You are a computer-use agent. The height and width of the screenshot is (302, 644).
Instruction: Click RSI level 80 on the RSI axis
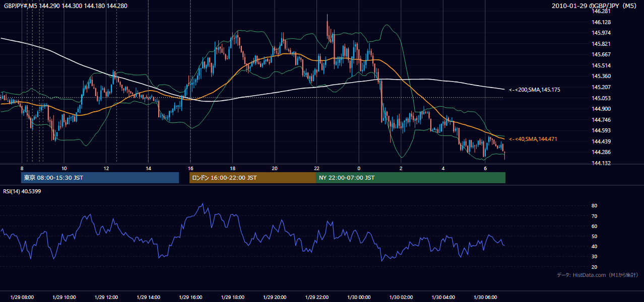tap(595, 206)
